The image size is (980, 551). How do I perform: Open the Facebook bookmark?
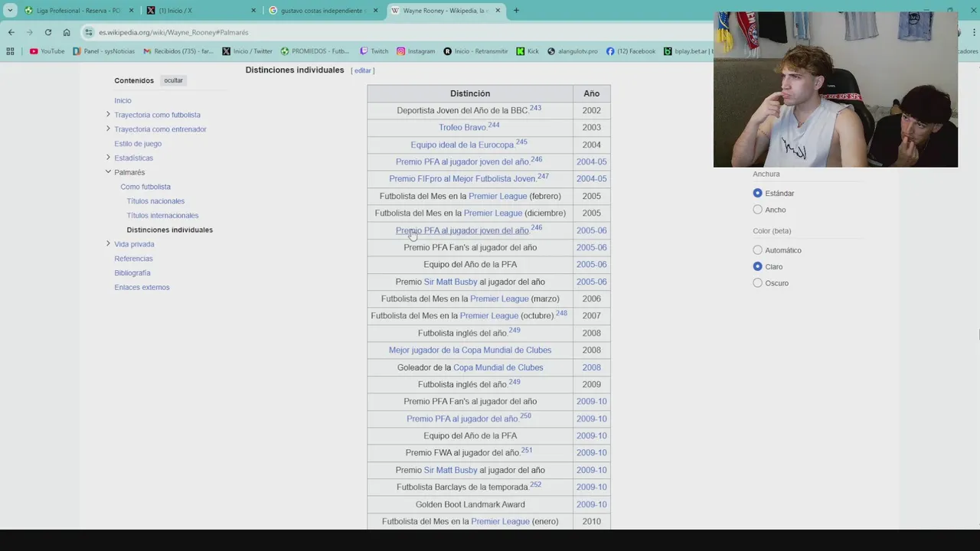click(x=631, y=51)
